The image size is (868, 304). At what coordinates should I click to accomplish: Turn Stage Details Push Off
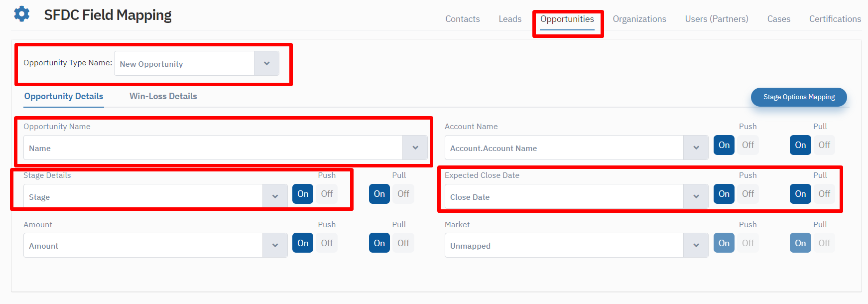click(x=327, y=194)
